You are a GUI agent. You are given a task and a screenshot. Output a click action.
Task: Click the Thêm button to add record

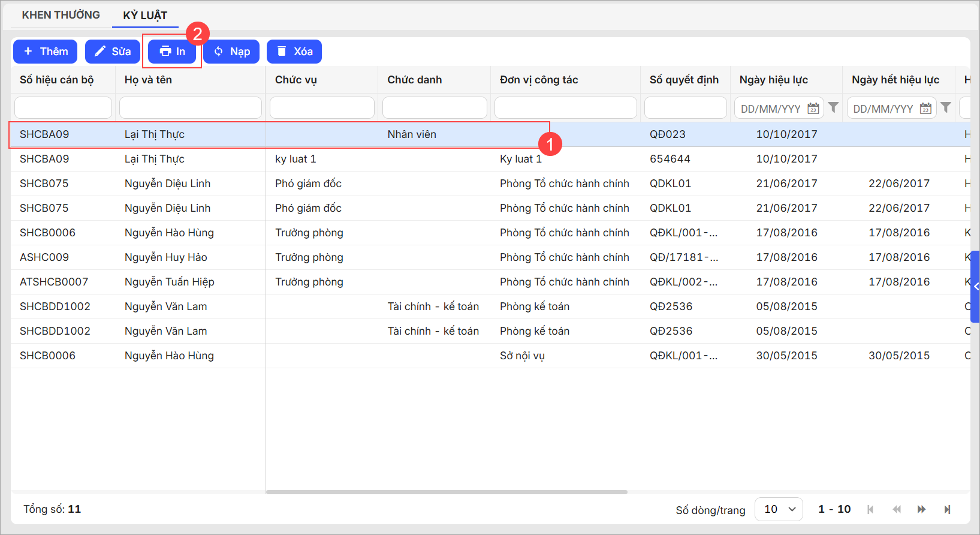[x=46, y=52]
